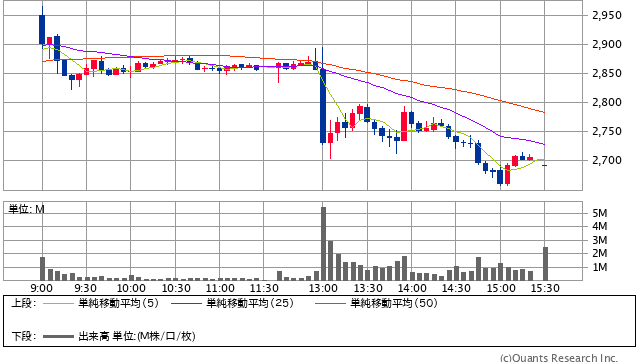Click the tallest volume bar at 13:00

click(x=323, y=244)
